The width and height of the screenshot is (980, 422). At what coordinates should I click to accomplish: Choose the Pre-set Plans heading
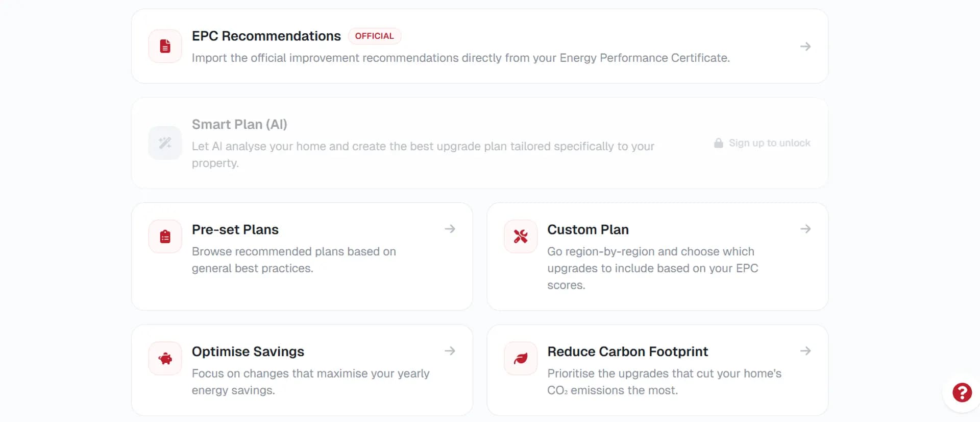(x=235, y=230)
